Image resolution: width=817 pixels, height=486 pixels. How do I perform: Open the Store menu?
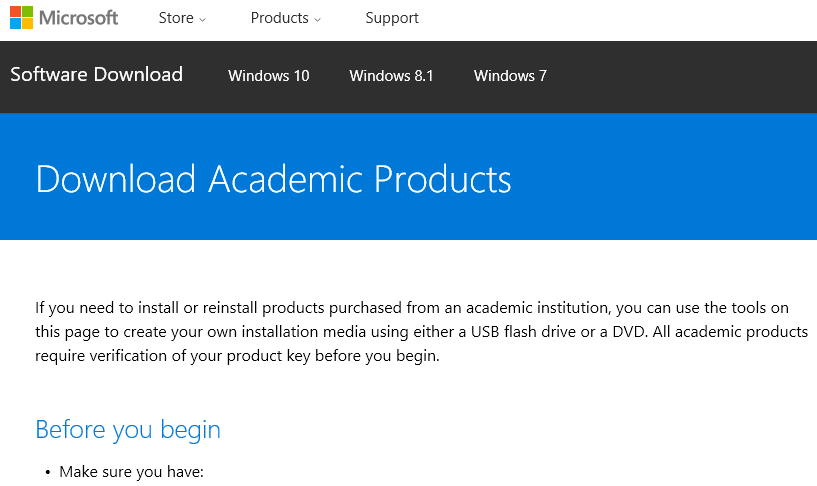coord(176,18)
